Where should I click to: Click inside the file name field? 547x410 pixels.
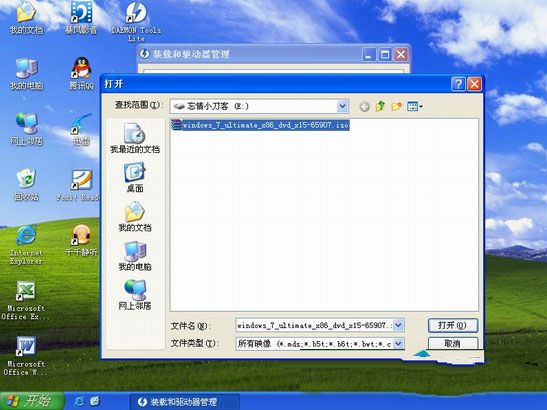(315, 325)
